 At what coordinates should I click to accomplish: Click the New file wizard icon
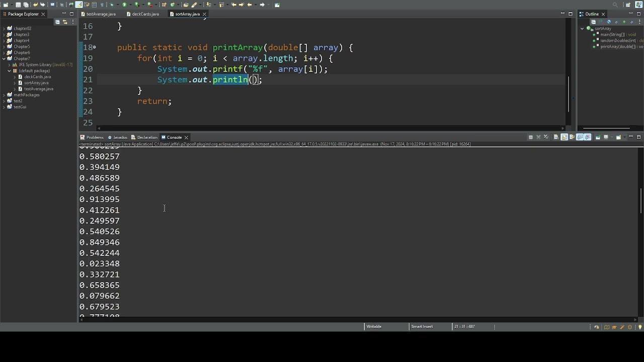[x=6, y=5]
